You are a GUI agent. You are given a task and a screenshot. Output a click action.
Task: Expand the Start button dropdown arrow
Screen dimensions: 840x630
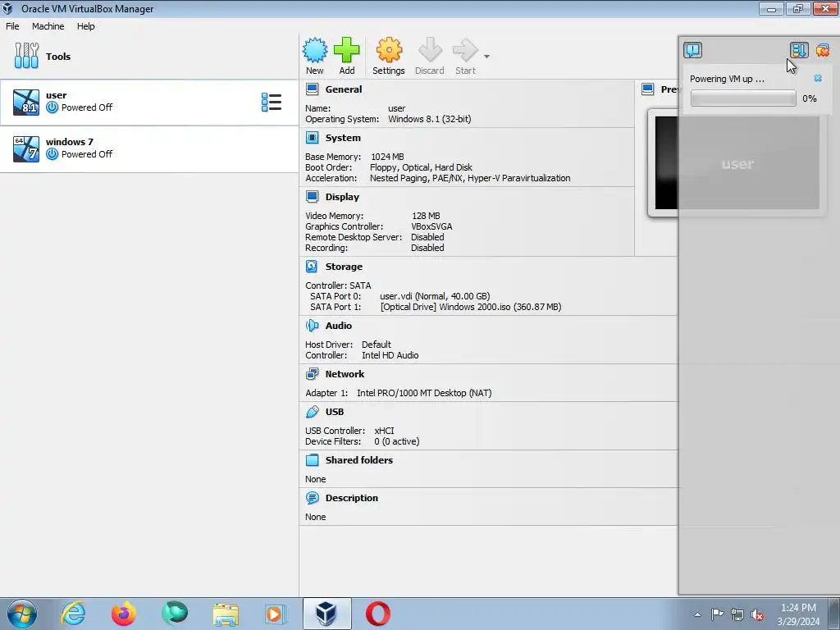486,57
